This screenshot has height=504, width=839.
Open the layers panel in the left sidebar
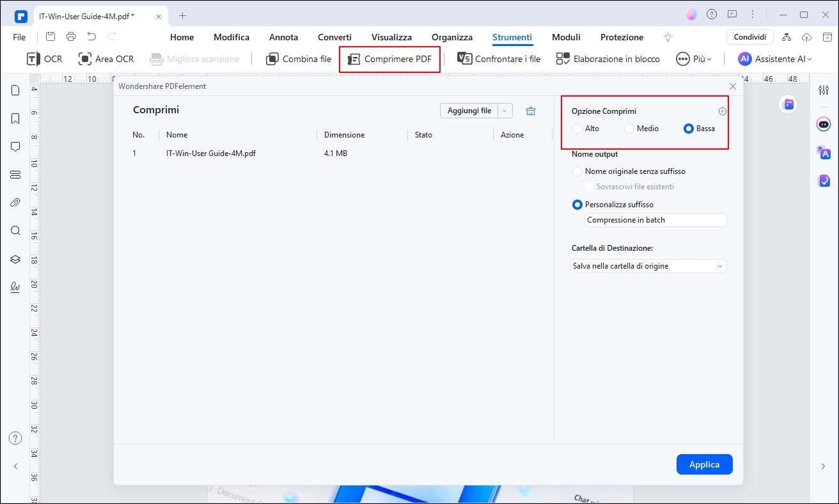pos(15,259)
